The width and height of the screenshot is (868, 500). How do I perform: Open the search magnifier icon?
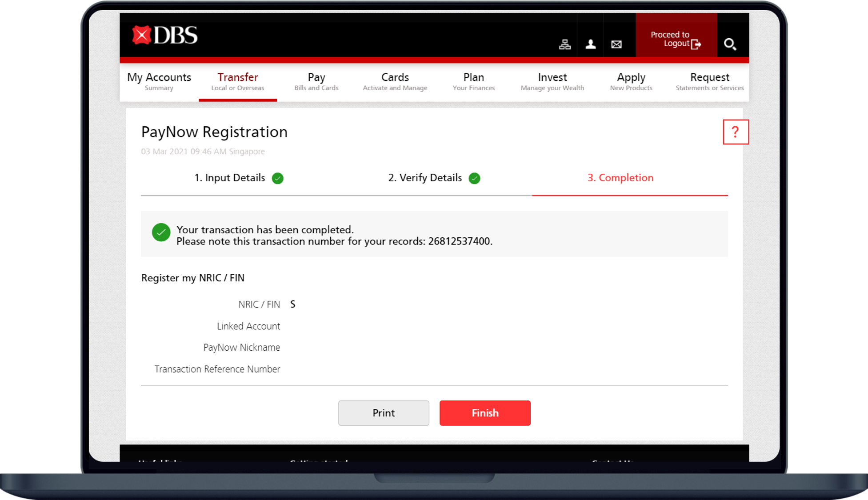[730, 44]
